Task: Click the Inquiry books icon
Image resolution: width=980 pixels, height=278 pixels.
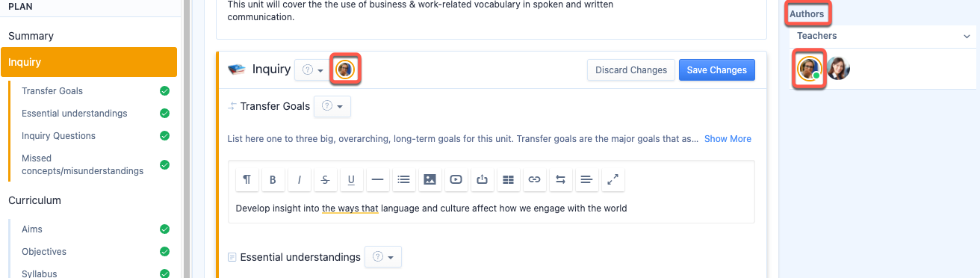Action: pyautogui.click(x=237, y=69)
